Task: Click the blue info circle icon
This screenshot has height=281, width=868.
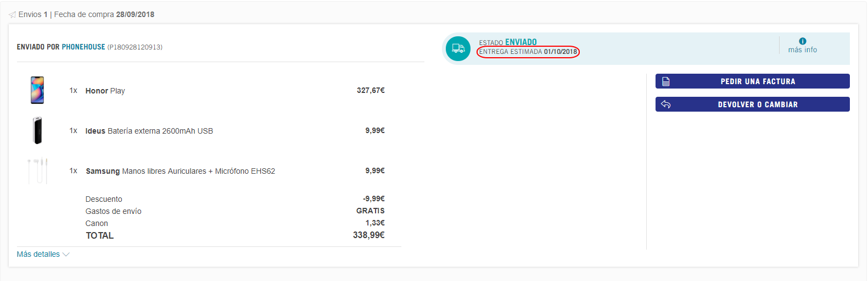Action: click(x=803, y=41)
